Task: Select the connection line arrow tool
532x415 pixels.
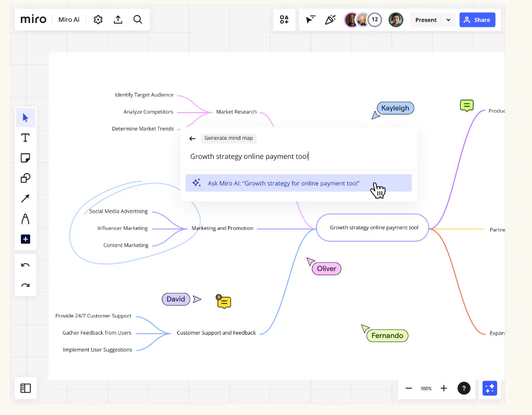Action: pyautogui.click(x=26, y=198)
